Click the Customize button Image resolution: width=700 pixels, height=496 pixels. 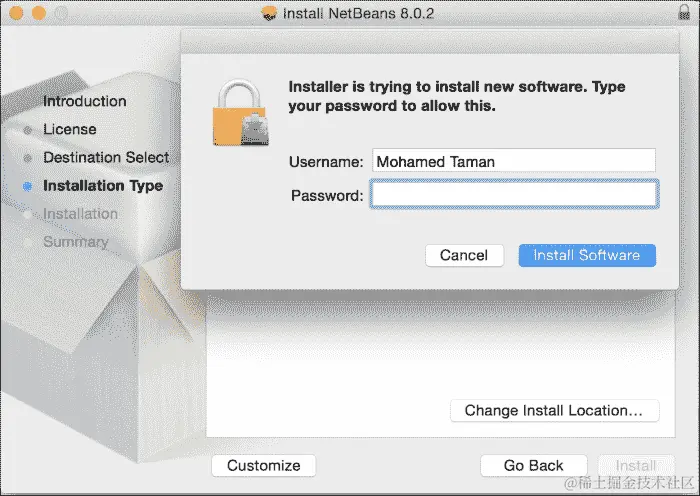(x=264, y=466)
